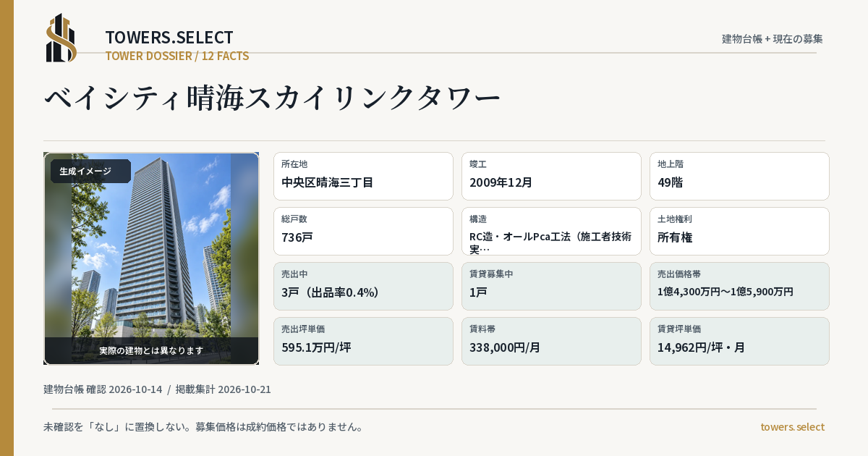Click the 売出中 card showing 3戸
The image size is (868, 456).
point(363,286)
